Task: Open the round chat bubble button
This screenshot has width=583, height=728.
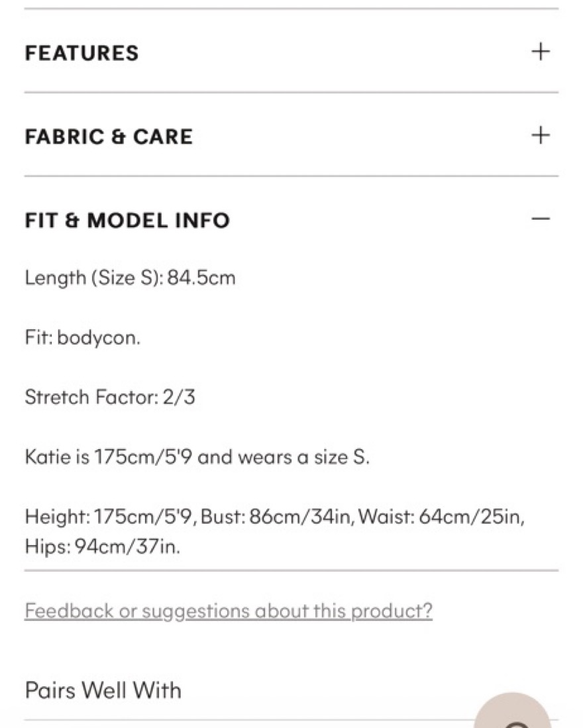Action: click(513, 710)
